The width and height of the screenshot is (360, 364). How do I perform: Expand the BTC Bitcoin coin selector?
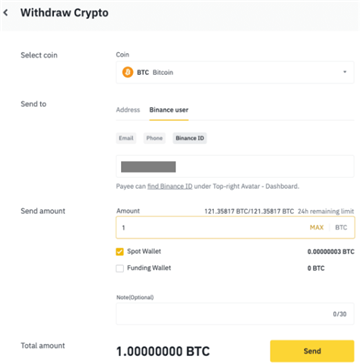tap(235, 72)
